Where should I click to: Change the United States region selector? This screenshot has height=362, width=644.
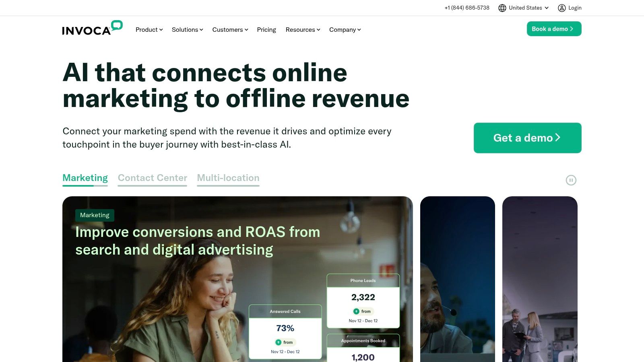point(523,8)
